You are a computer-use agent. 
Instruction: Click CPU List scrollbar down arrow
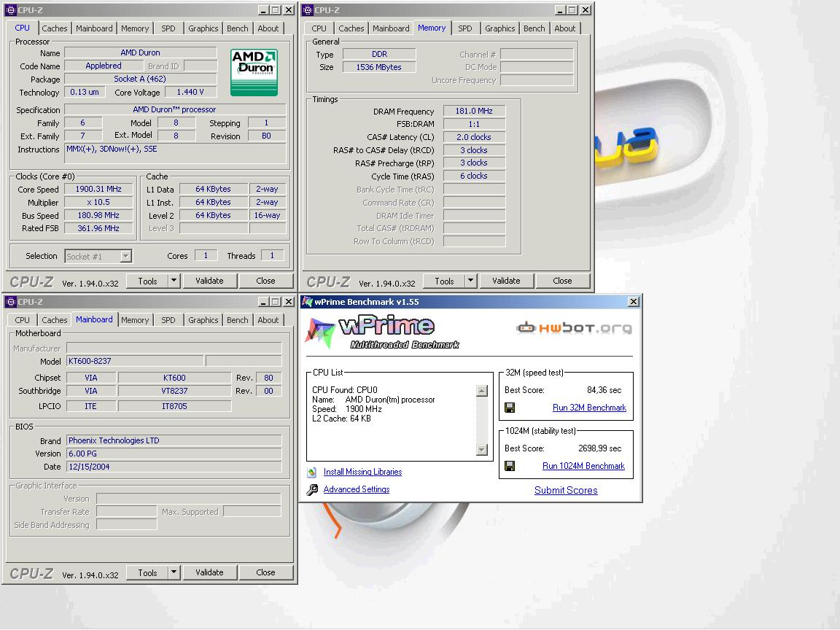coord(481,450)
